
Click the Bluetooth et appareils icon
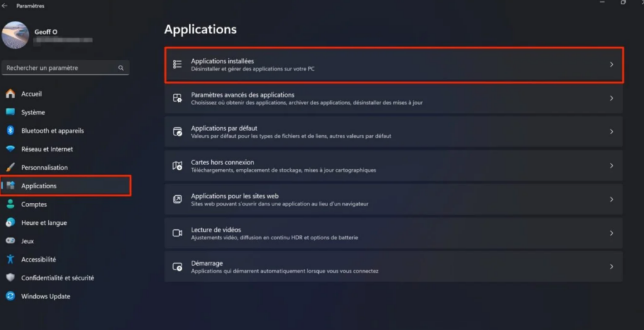[x=10, y=131]
